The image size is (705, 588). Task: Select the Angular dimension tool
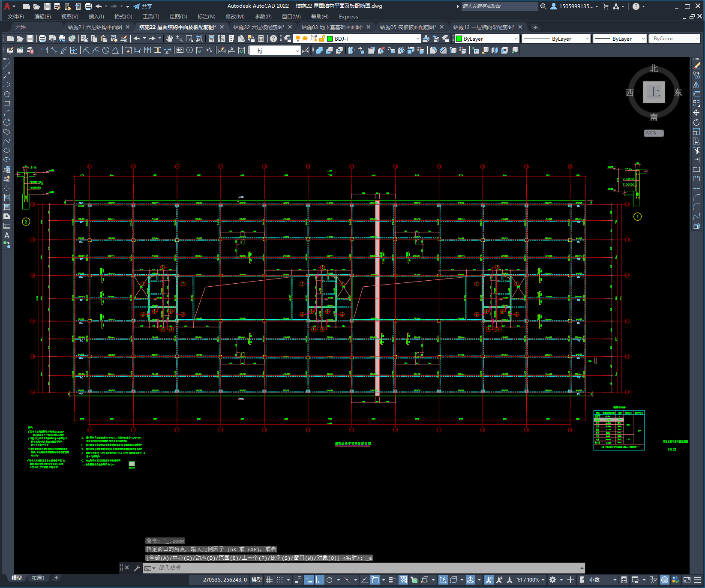[115, 50]
